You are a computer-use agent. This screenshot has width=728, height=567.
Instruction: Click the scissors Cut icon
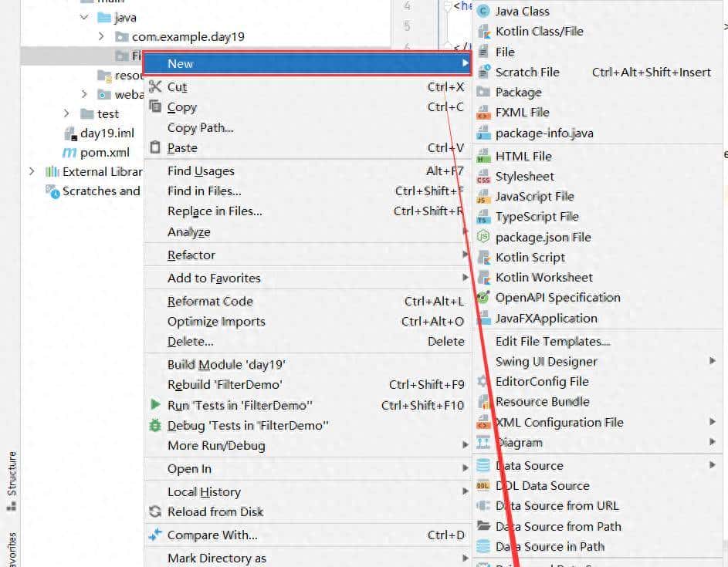pos(155,86)
